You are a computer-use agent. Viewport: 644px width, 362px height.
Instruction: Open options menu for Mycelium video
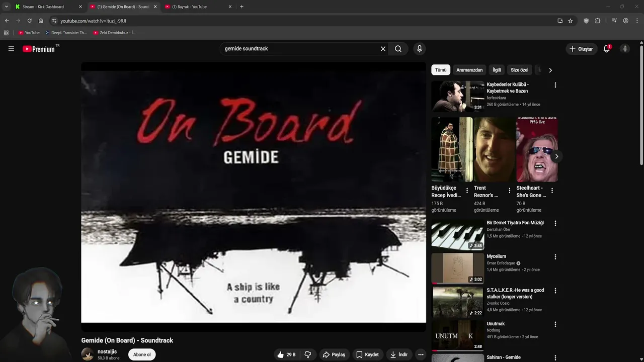point(555,257)
